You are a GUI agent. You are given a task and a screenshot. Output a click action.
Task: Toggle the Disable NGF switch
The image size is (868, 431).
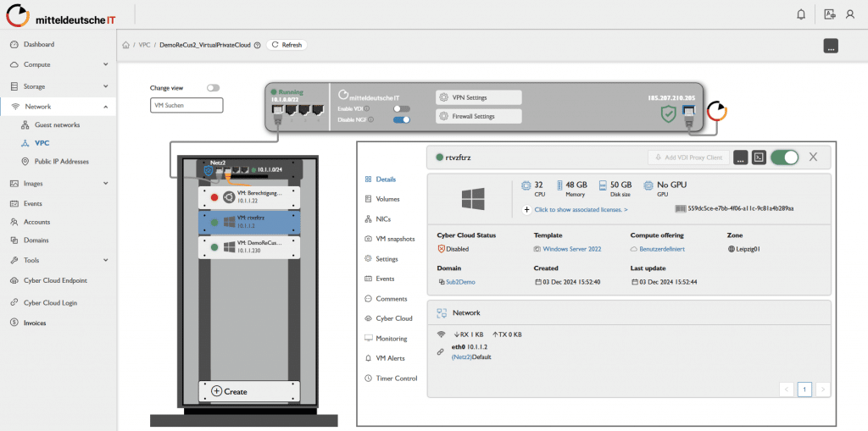tap(401, 119)
